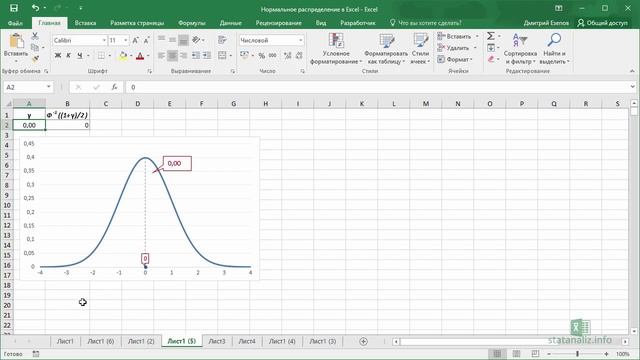Click the Cut scissors icon
The width and height of the screenshot is (640, 360).
pyautogui.click(x=35, y=36)
